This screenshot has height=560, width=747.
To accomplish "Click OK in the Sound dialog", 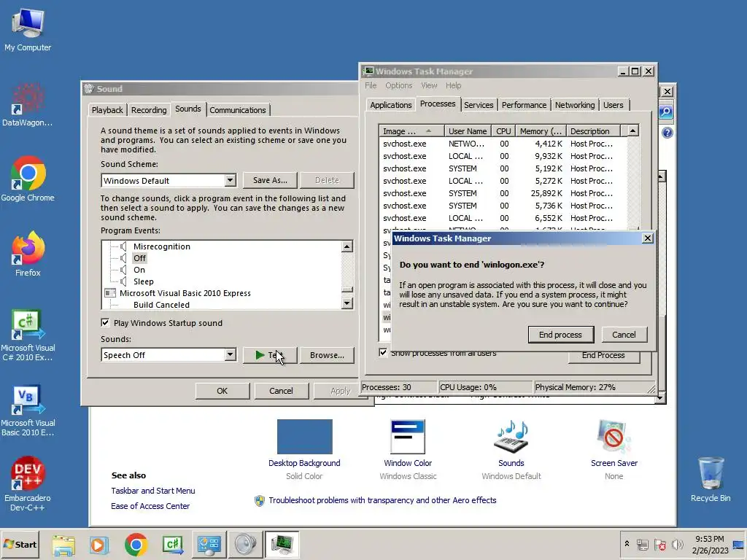I will 222,391.
